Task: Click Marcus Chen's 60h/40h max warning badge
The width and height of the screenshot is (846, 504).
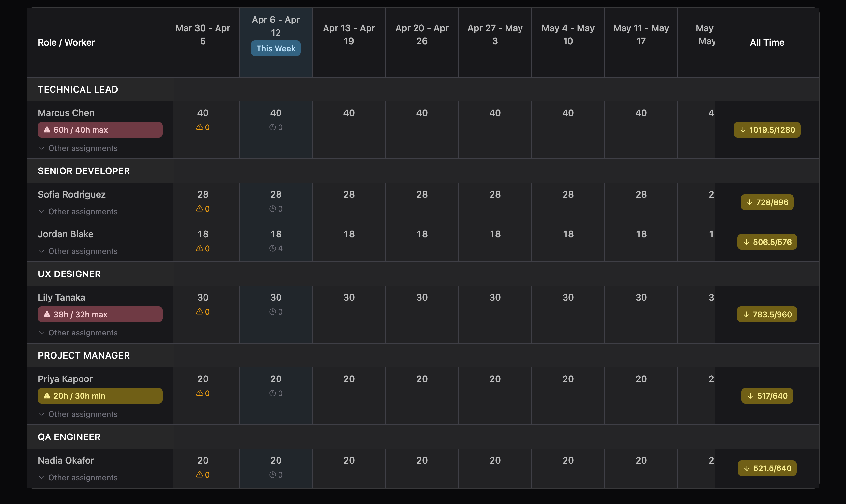Action: [x=100, y=129]
